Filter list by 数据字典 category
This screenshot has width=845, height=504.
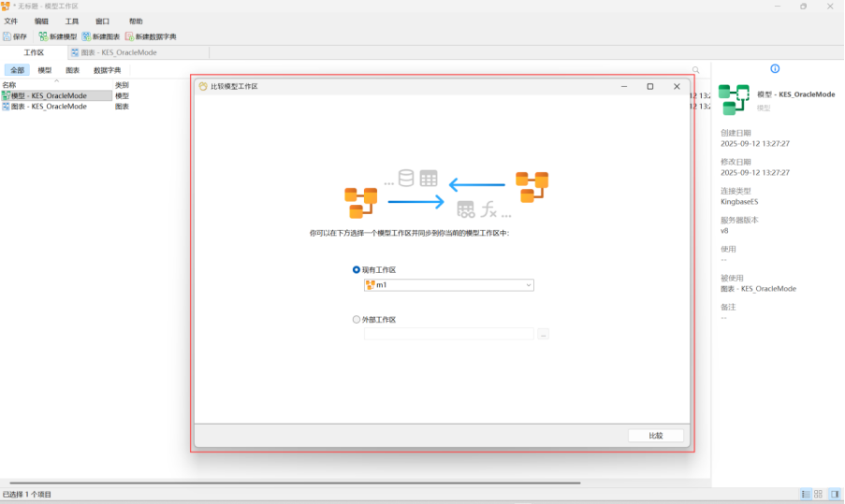(x=107, y=70)
